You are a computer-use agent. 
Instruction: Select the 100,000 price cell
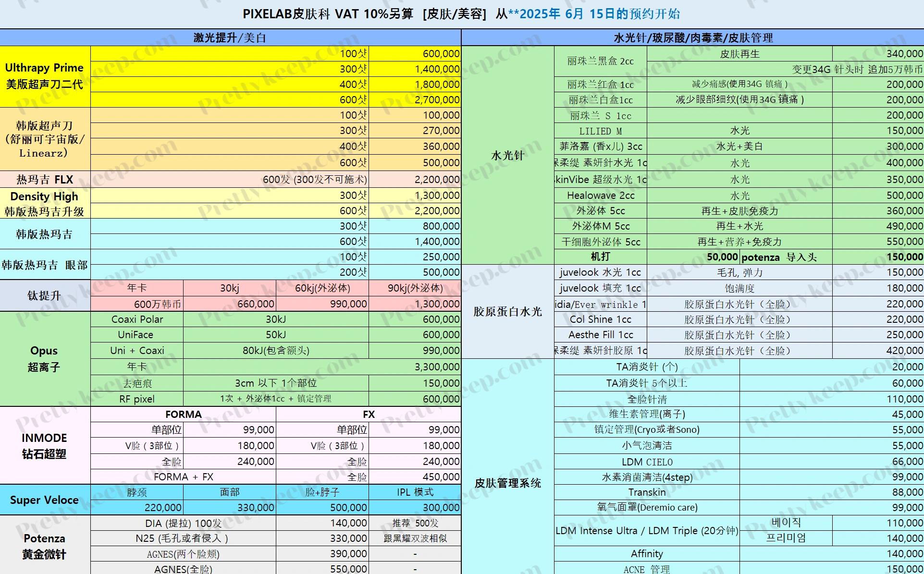click(415, 115)
